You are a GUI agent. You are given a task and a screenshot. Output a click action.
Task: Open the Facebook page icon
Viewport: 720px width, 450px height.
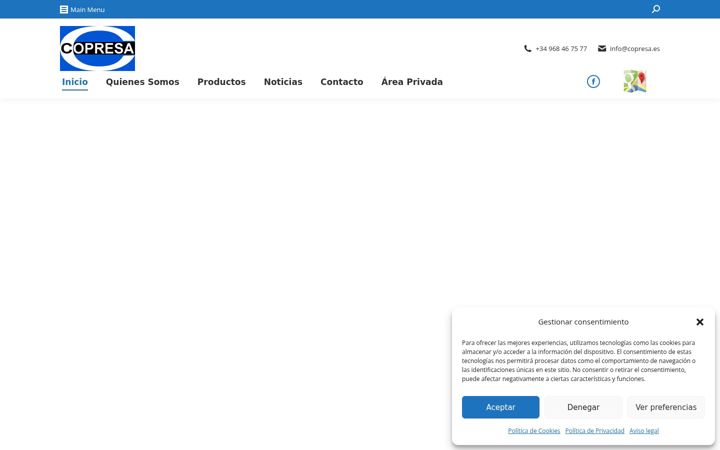click(593, 81)
